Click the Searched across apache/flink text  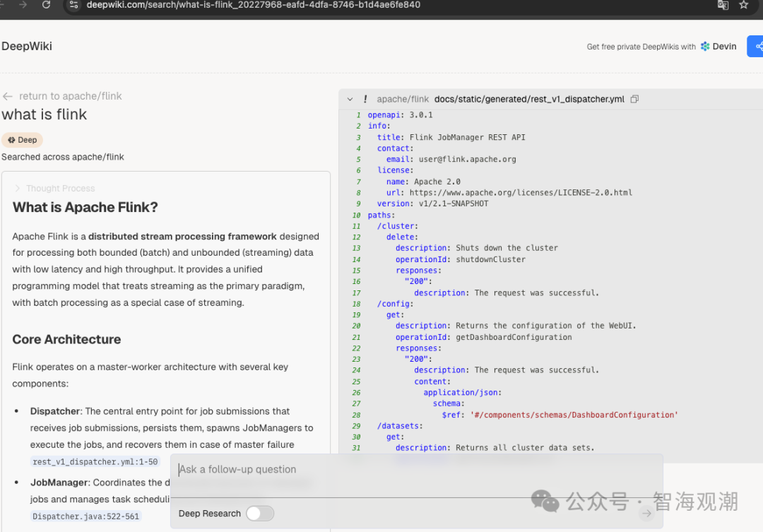tap(63, 158)
